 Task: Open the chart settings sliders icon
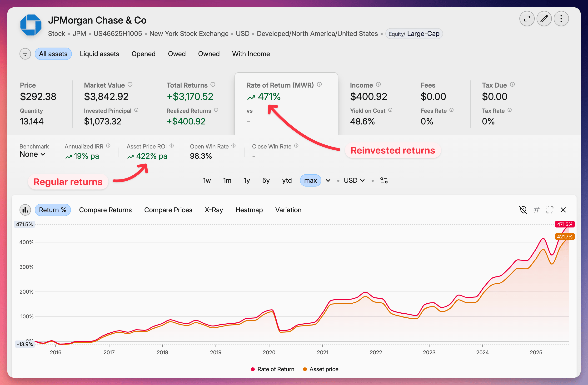[x=384, y=181]
